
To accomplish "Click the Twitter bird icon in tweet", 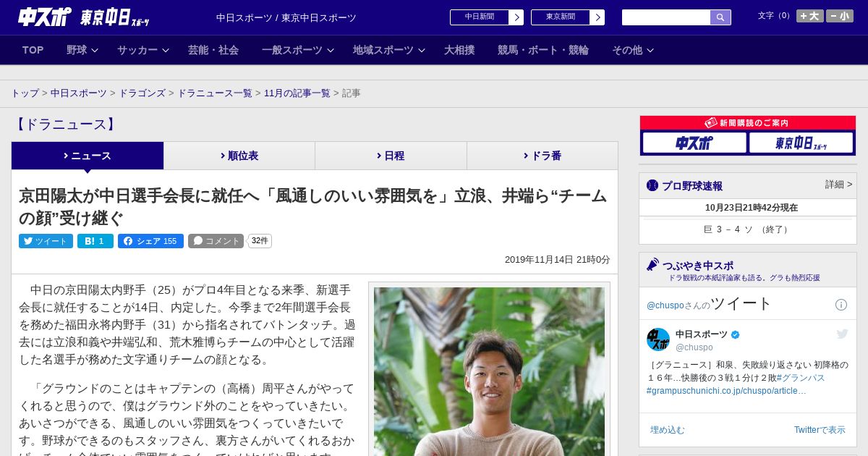I will click(842, 334).
